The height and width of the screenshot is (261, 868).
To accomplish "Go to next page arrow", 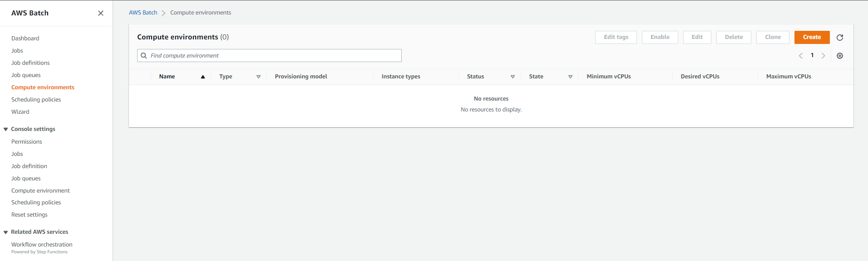I will click(823, 56).
